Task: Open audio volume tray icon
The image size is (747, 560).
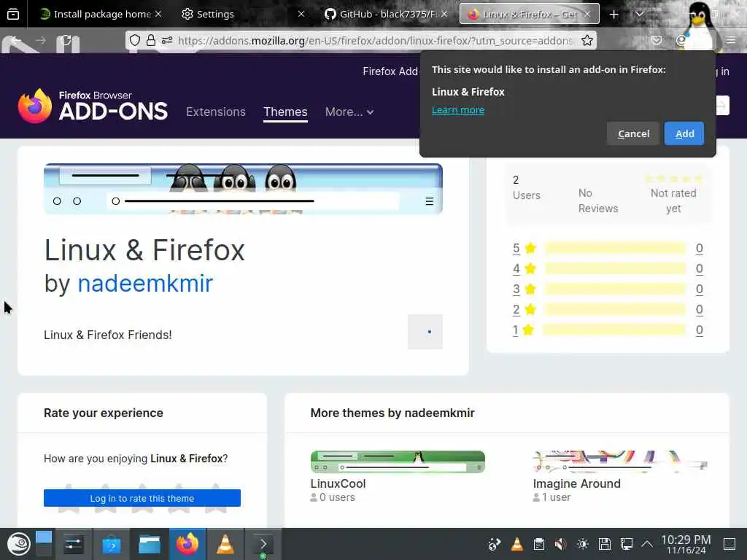Action: (x=561, y=544)
